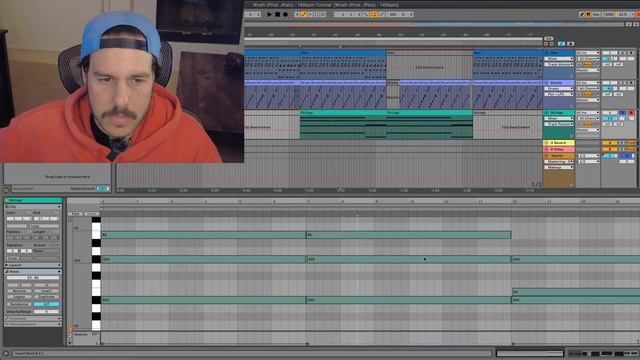Screen dimensions: 640x360
Task: Open Bass track output routing dropdown
Action: (x=588, y=70)
